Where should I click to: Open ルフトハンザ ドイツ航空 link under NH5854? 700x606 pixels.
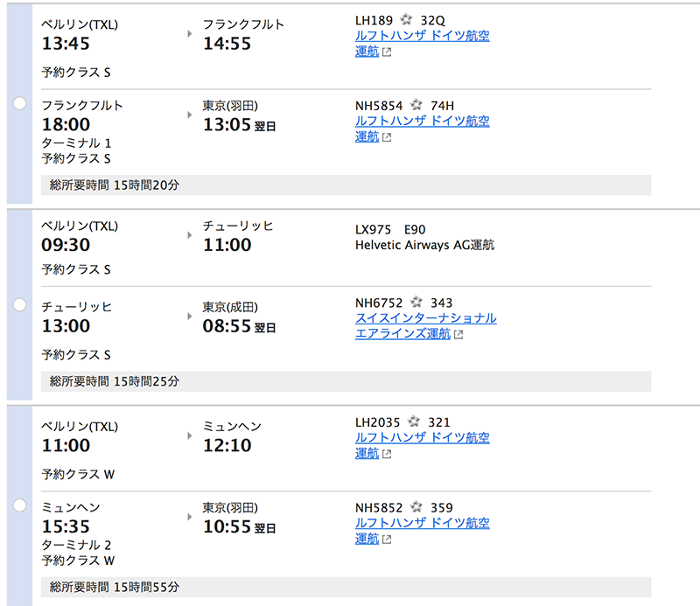[x=422, y=122]
